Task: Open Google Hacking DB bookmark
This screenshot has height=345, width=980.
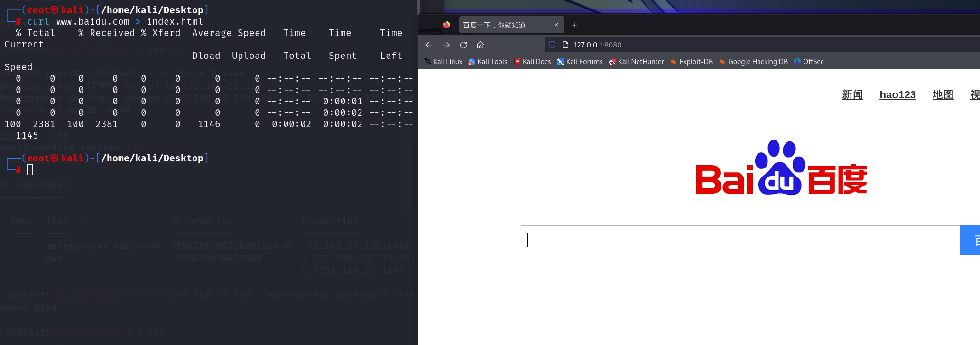Action: pyautogui.click(x=753, y=62)
